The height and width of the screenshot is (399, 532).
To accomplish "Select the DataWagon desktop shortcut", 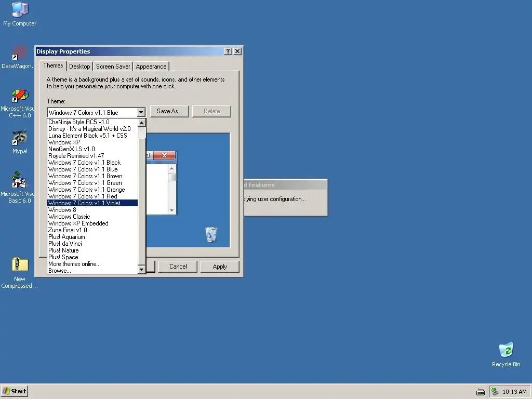I will pos(18,57).
